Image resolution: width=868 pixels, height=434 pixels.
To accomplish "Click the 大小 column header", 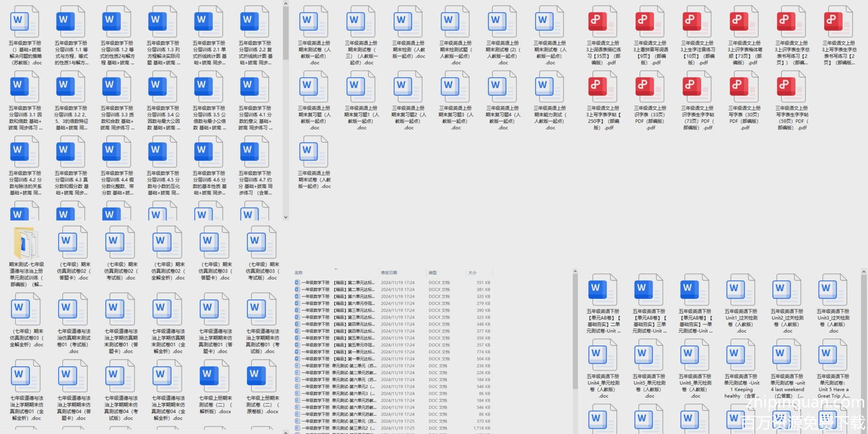I will click(472, 273).
